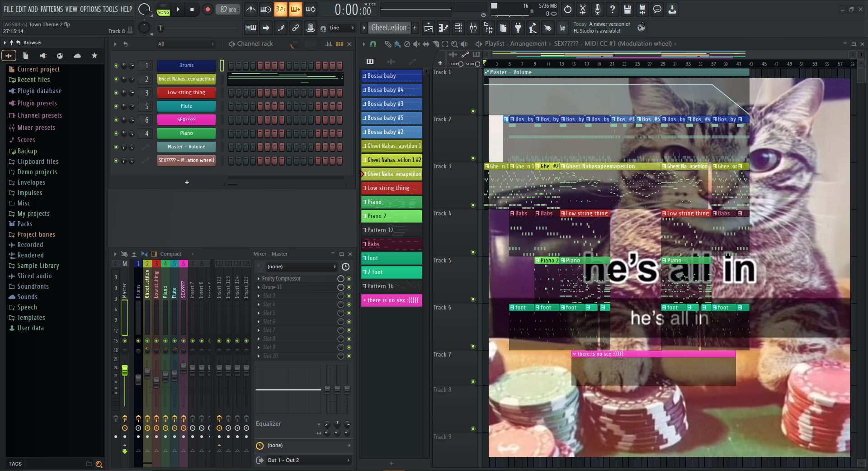
Task: Open the OPTIONS menu
Action: click(90, 9)
